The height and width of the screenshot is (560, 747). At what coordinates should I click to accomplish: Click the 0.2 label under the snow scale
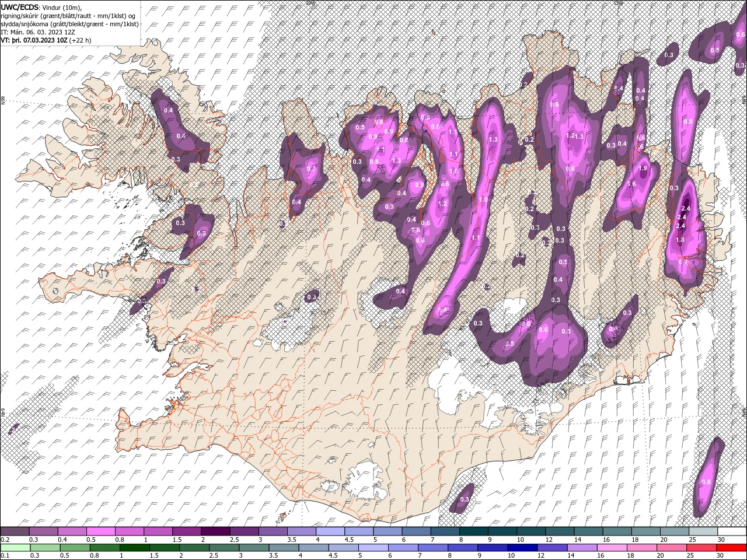click(x=5, y=540)
